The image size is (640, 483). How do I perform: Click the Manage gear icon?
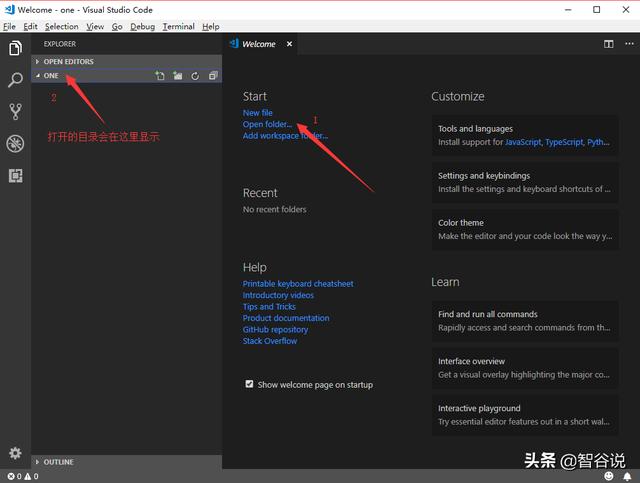[x=15, y=453]
